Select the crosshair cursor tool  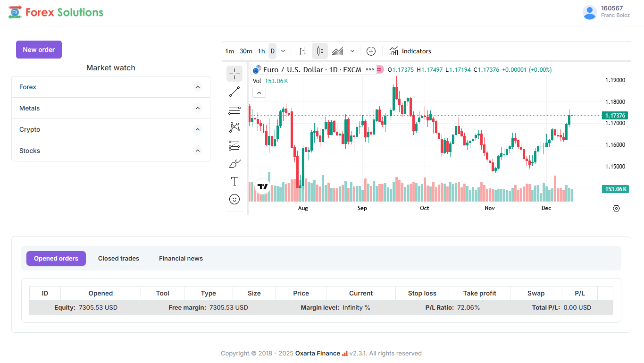click(x=234, y=74)
